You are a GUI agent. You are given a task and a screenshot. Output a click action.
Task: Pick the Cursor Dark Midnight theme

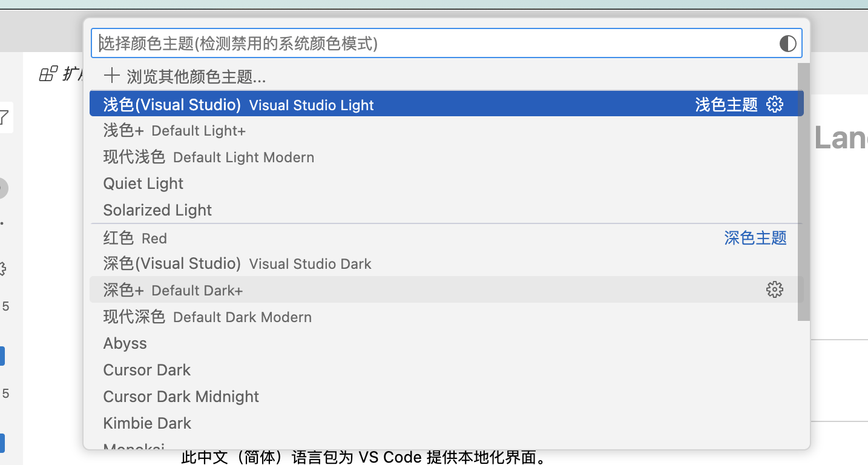point(181,397)
